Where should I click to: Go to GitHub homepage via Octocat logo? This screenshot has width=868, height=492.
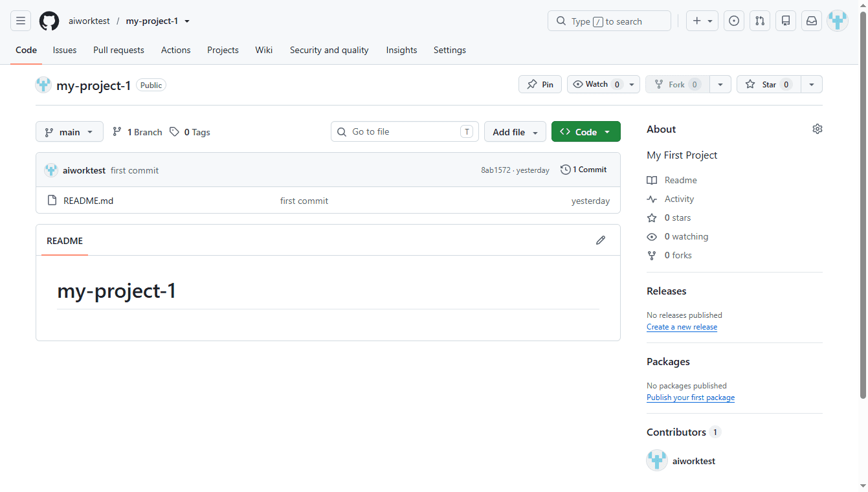49,21
